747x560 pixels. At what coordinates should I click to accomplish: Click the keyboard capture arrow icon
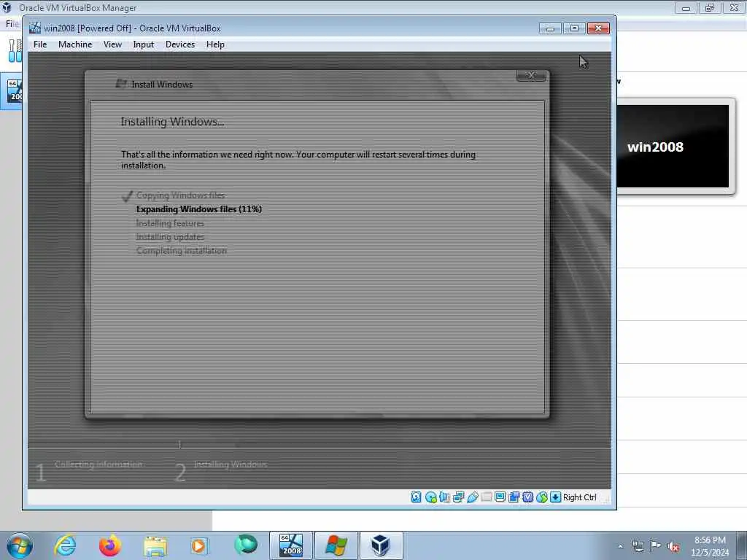point(555,497)
